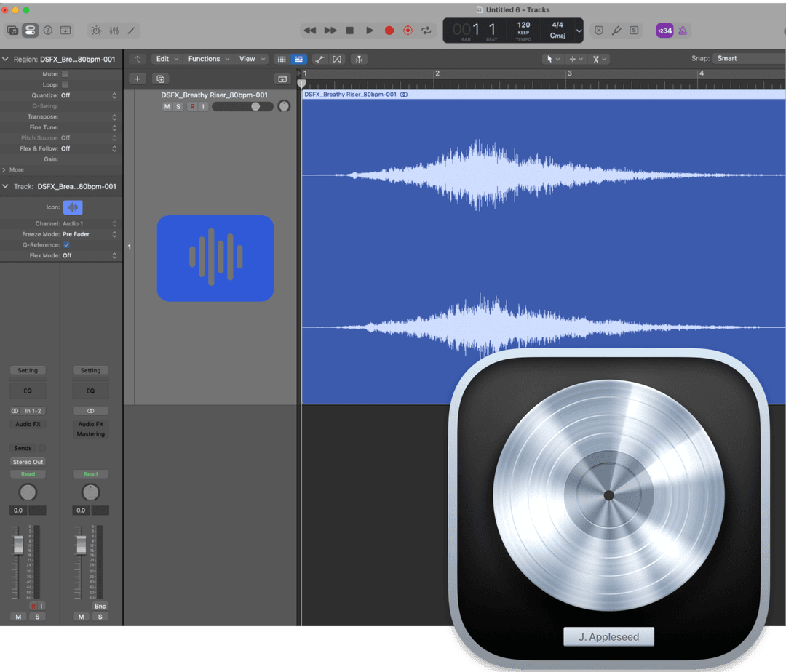Record-enable track header R button

pyautogui.click(x=192, y=107)
